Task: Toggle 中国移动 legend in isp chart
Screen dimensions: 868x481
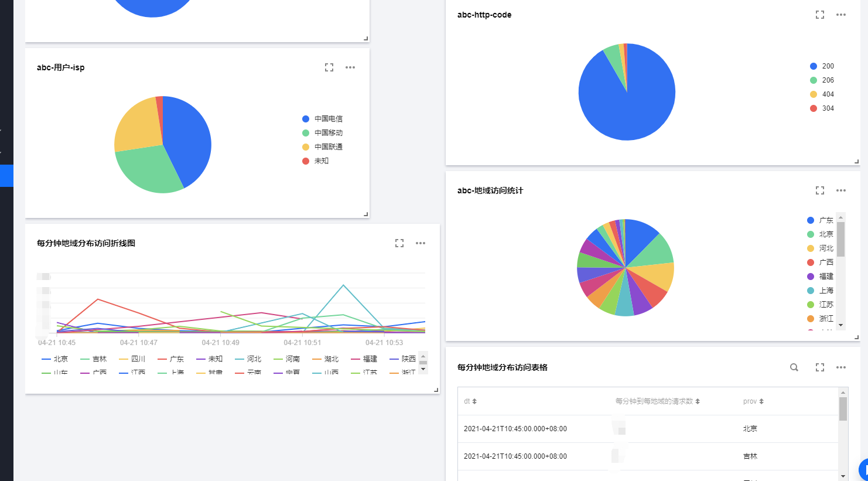Action: 323,133
